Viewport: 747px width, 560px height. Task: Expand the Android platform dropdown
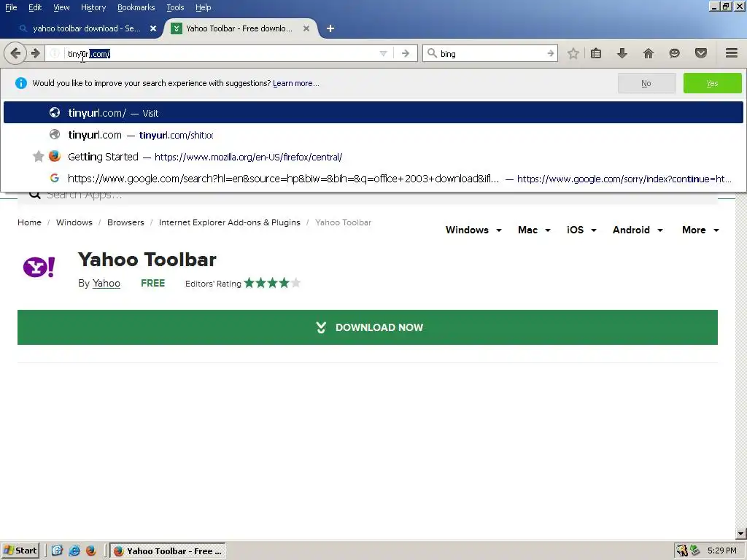point(638,230)
